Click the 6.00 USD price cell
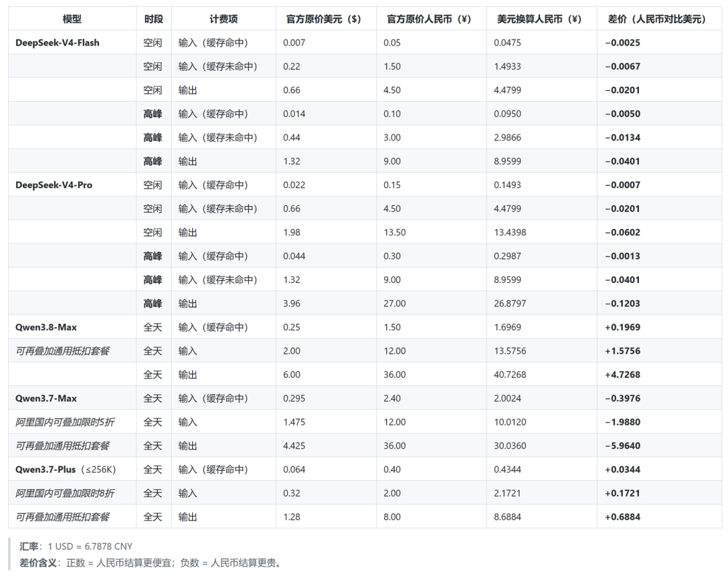Image resolution: width=728 pixels, height=578 pixels. pyautogui.click(x=292, y=375)
